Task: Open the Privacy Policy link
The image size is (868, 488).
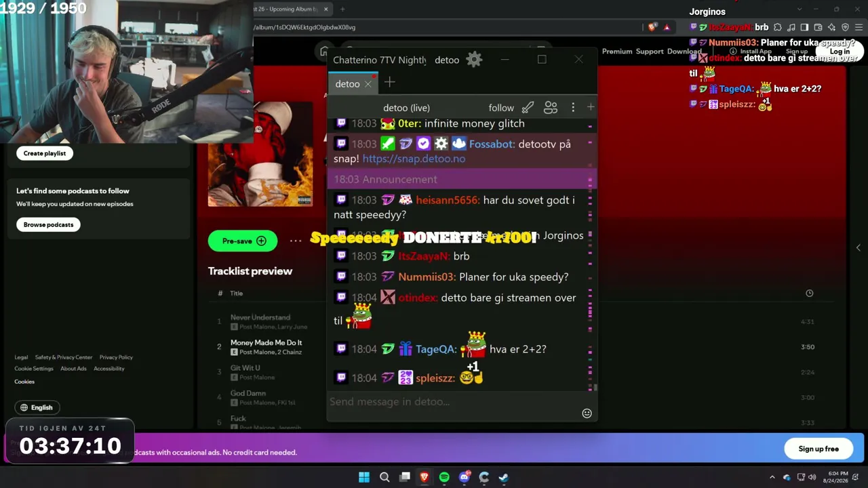Action: [x=116, y=357]
